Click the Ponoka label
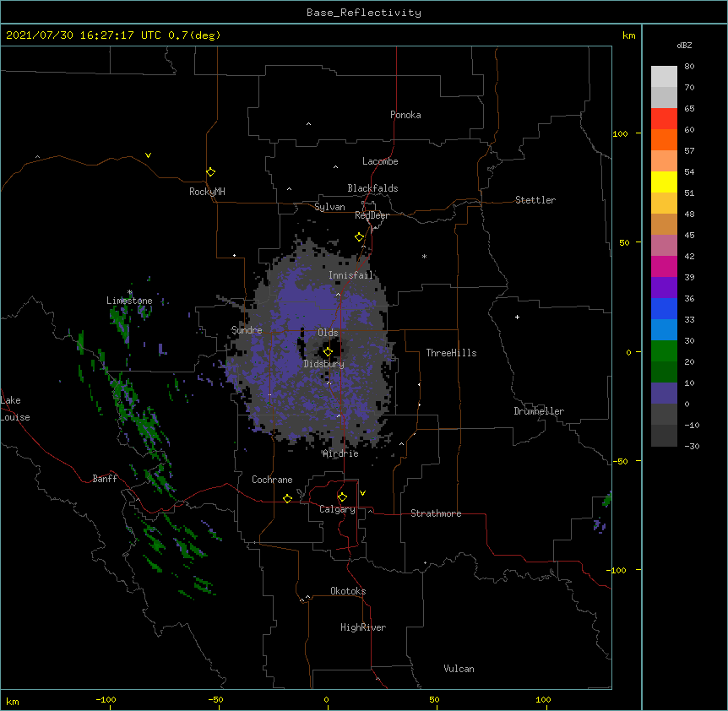The height and width of the screenshot is (711, 728). (405, 115)
